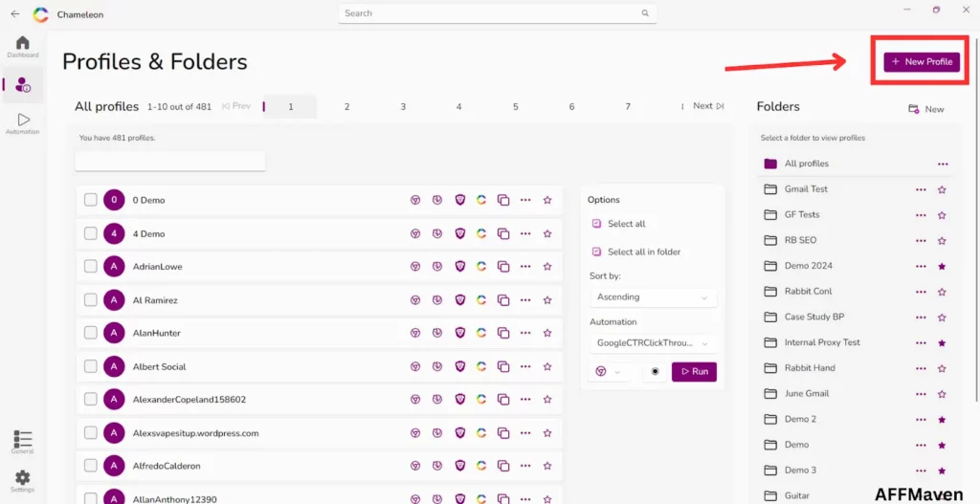The height and width of the screenshot is (504, 980).
Task: Open the RB SEO folder
Action: [800, 240]
